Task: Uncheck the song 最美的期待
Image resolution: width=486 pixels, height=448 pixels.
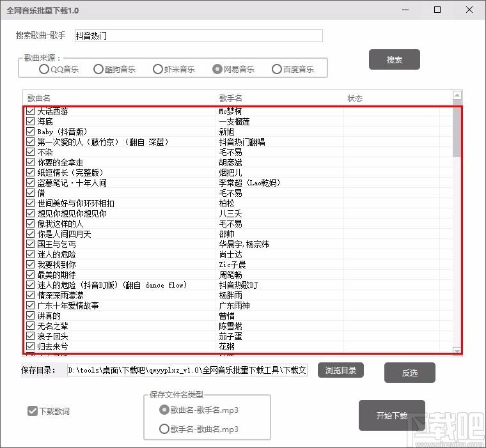Action: pyautogui.click(x=31, y=275)
